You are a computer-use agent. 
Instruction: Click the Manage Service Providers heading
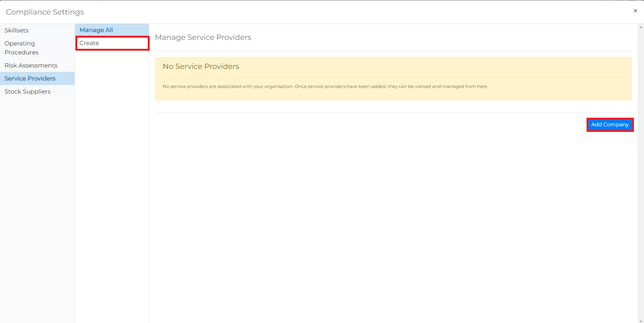[203, 37]
